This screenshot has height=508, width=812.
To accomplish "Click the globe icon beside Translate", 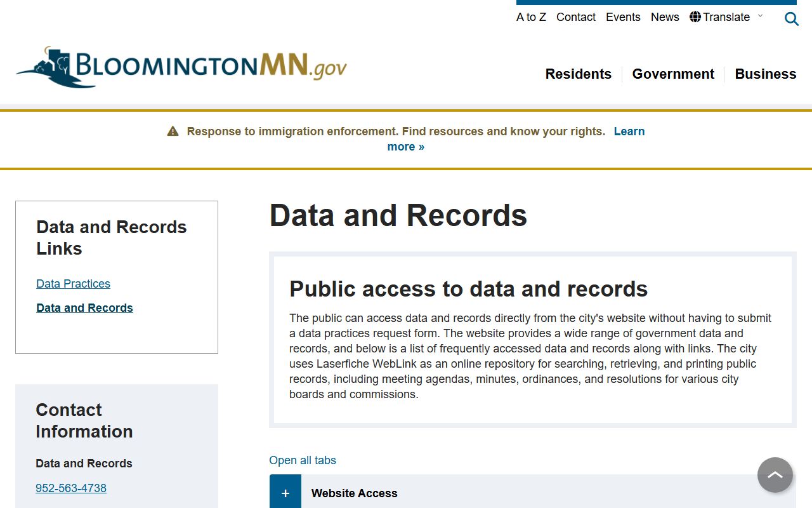I will click(695, 17).
